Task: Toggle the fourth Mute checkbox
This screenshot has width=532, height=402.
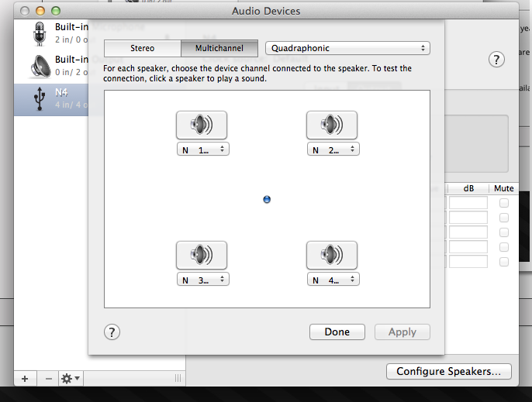Action: coord(504,247)
